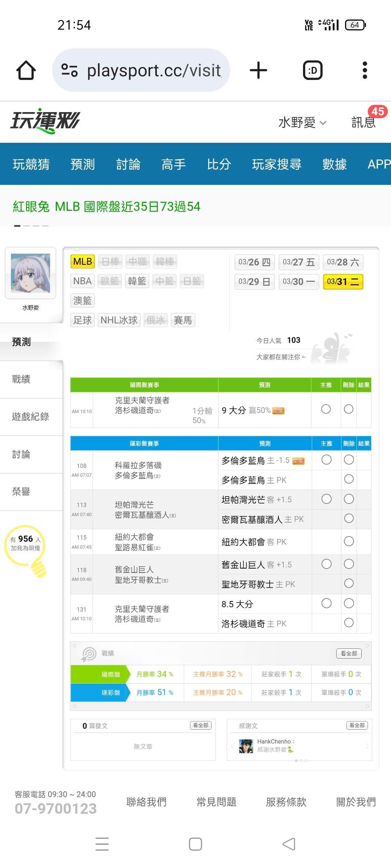
Task: Open the browser three-dot menu
Action: point(365,70)
